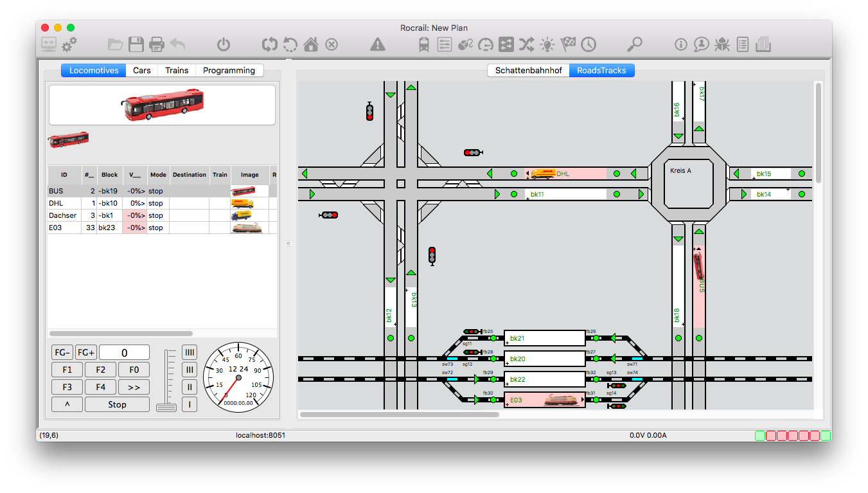Click the light bulb icon in toolbar

[x=547, y=44]
